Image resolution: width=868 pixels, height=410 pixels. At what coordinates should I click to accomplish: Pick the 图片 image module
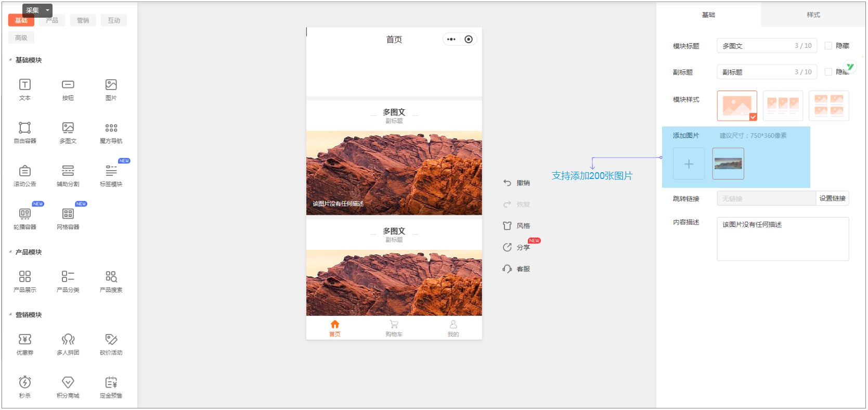[x=111, y=85]
